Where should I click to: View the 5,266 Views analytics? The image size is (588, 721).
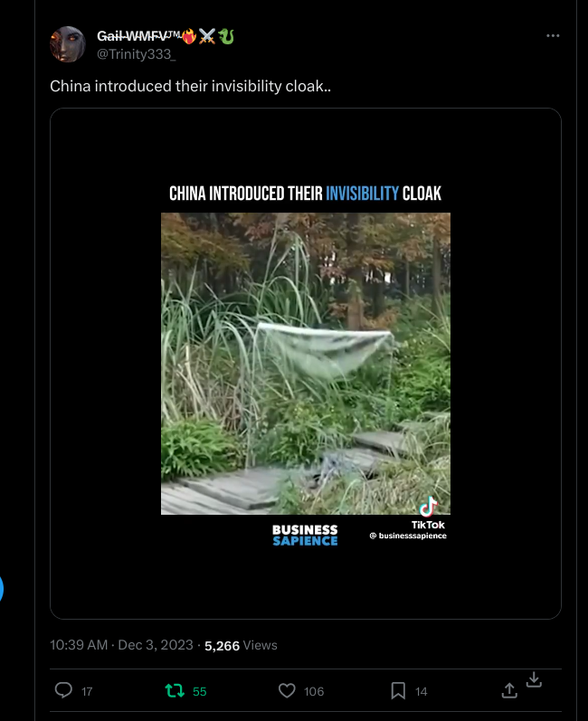pos(241,646)
